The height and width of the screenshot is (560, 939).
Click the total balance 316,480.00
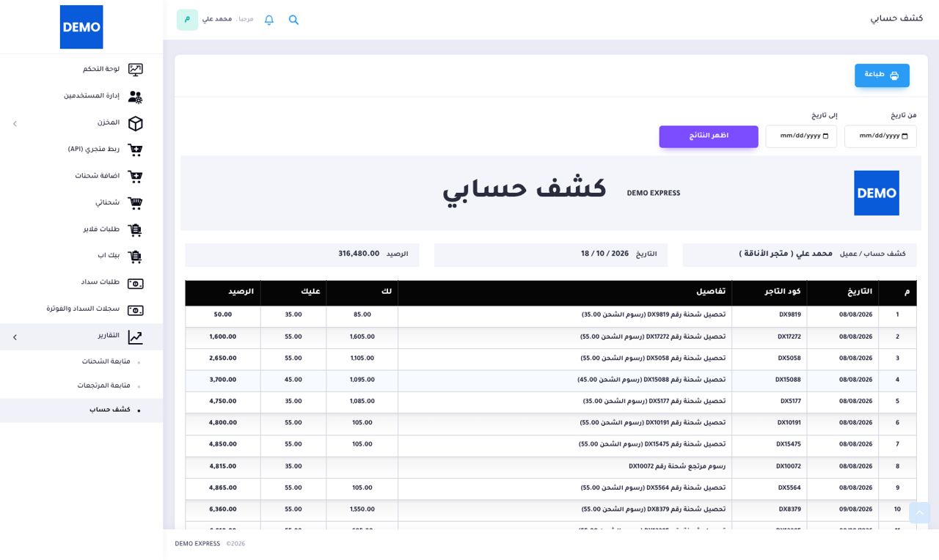359,254
